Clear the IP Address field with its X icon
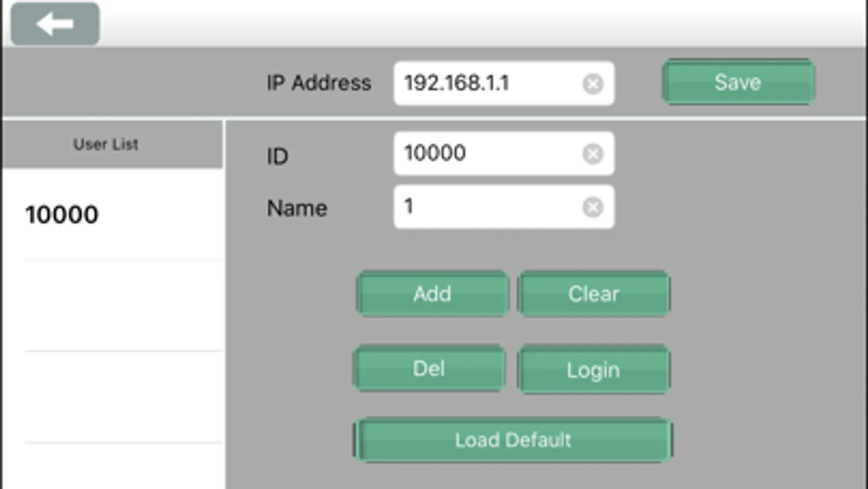The height and width of the screenshot is (489, 868). point(593,84)
